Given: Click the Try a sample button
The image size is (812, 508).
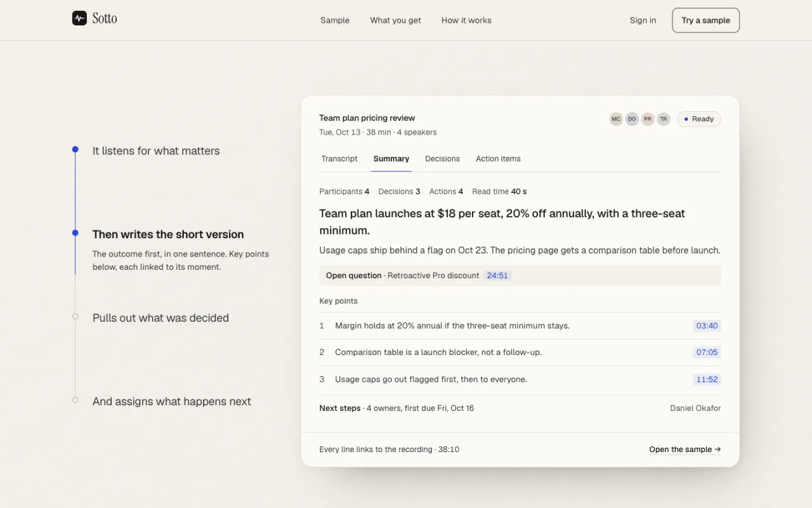Looking at the screenshot, I should click(x=706, y=20).
